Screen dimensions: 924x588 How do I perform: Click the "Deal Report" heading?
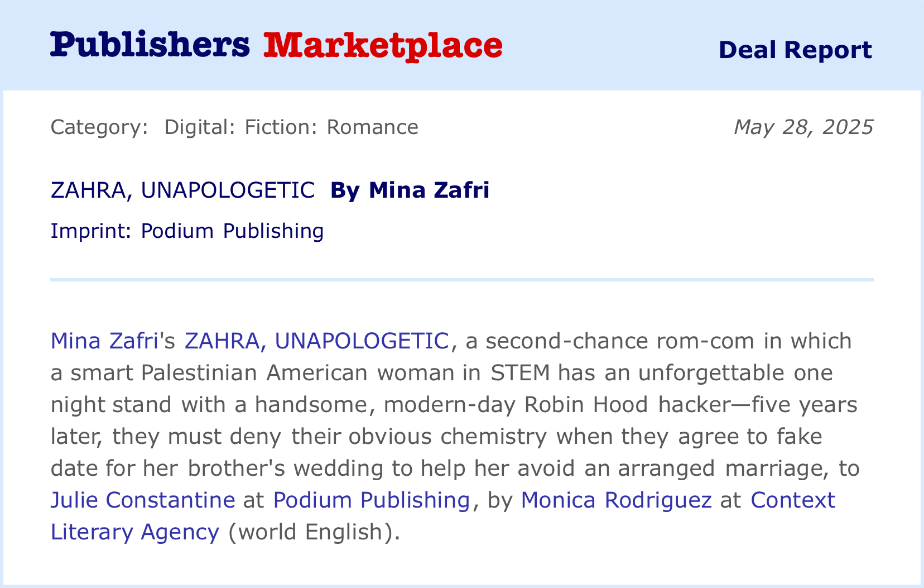tap(795, 50)
